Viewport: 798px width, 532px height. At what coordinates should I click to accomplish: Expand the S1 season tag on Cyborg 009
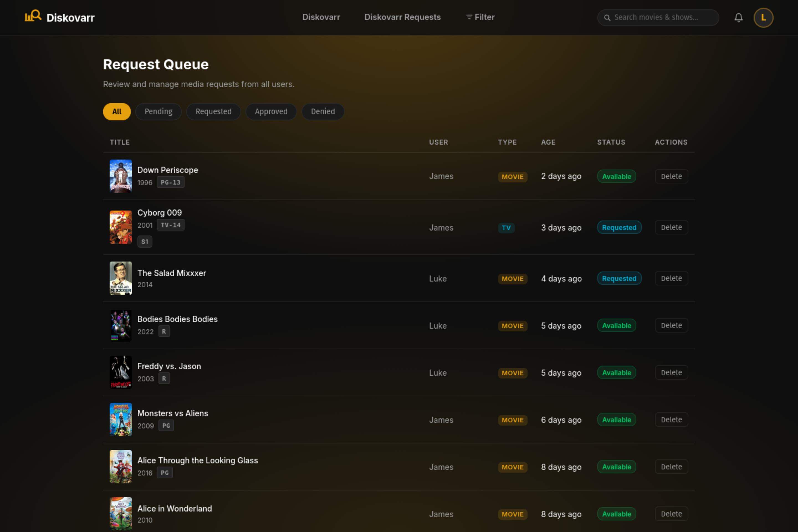(x=145, y=241)
